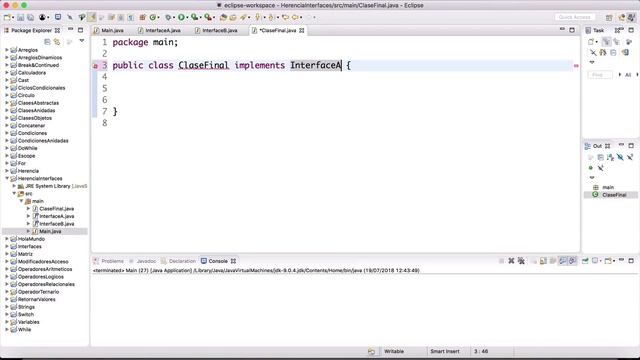The width and height of the screenshot is (640, 360).
Task: Select InterfaceB.java in Package Explorer
Action: [x=56, y=224]
